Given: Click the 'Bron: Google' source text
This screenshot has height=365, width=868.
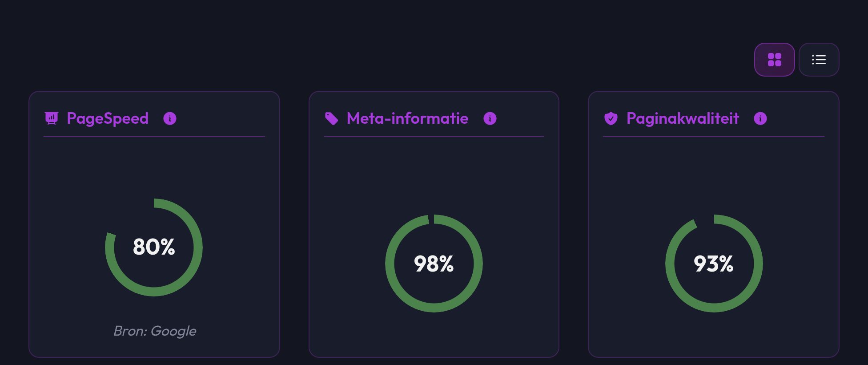Looking at the screenshot, I should (155, 331).
